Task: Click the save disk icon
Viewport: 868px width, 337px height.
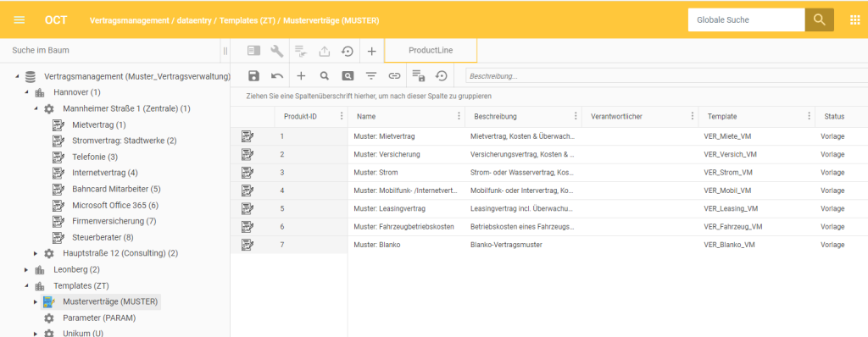Action: [x=253, y=76]
